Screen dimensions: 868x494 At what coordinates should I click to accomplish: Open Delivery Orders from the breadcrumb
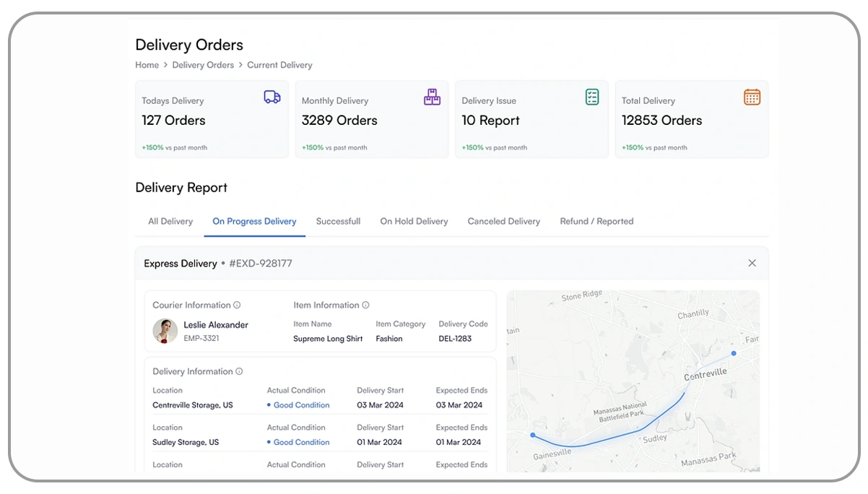coord(203,65)
